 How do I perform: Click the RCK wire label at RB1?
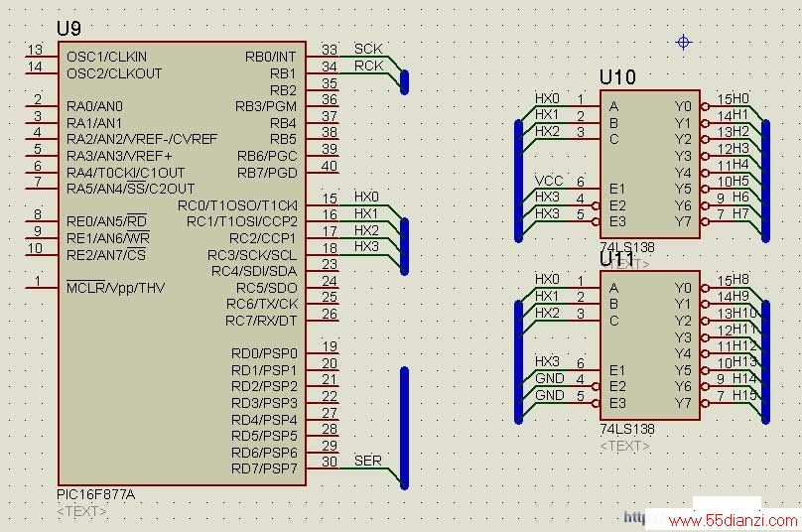point(369,66)
